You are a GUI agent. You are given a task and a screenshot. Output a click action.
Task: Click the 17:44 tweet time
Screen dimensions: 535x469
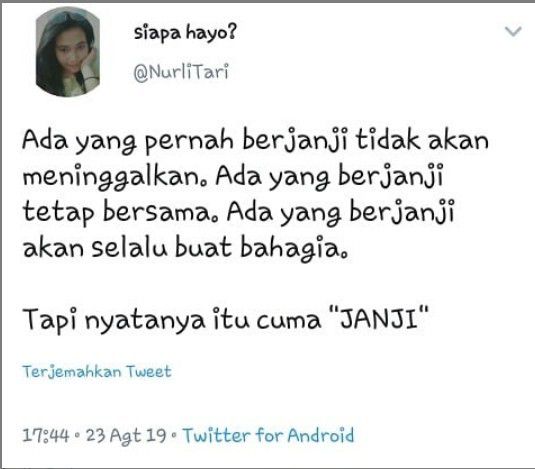click(46, 436)
